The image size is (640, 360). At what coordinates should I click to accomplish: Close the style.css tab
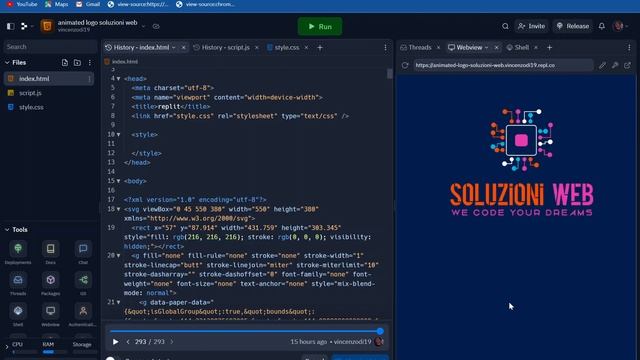[x=306, y=48]
